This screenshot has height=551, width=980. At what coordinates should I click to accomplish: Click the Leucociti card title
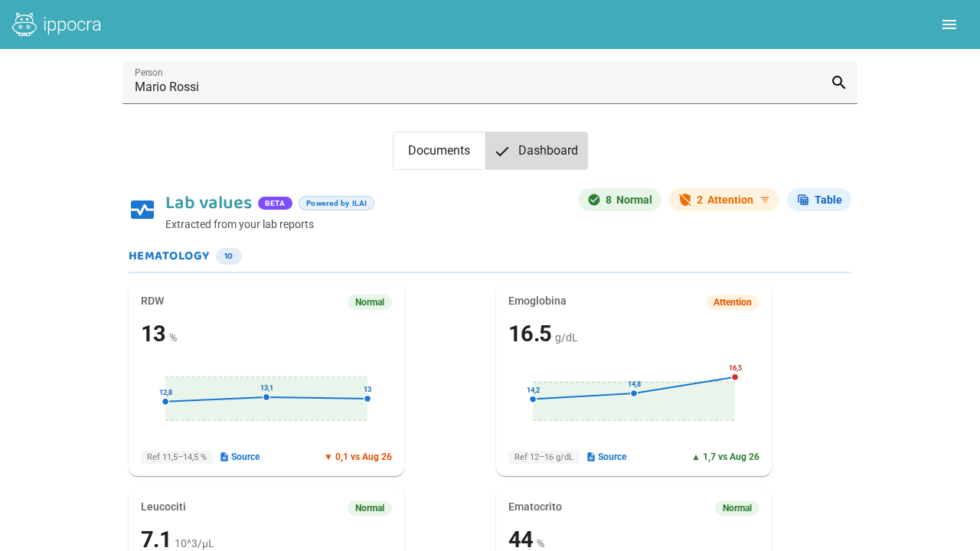click(x=163, y=507)
